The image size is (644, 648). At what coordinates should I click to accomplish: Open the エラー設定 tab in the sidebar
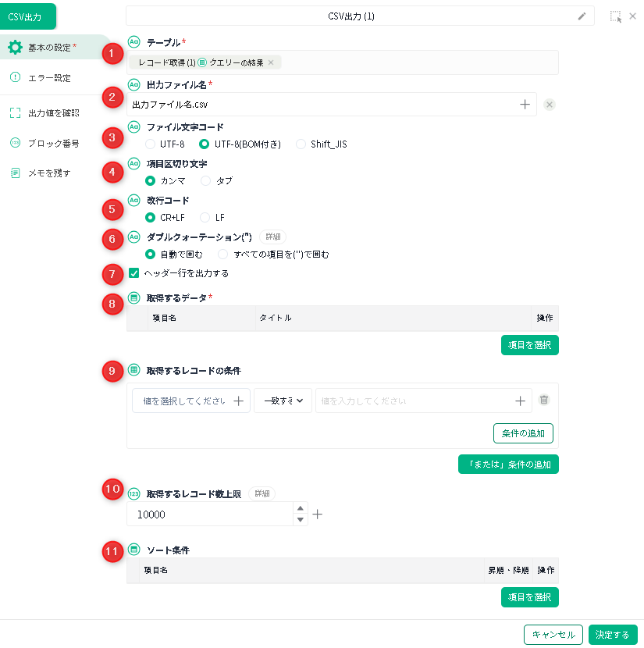point(48,77)
